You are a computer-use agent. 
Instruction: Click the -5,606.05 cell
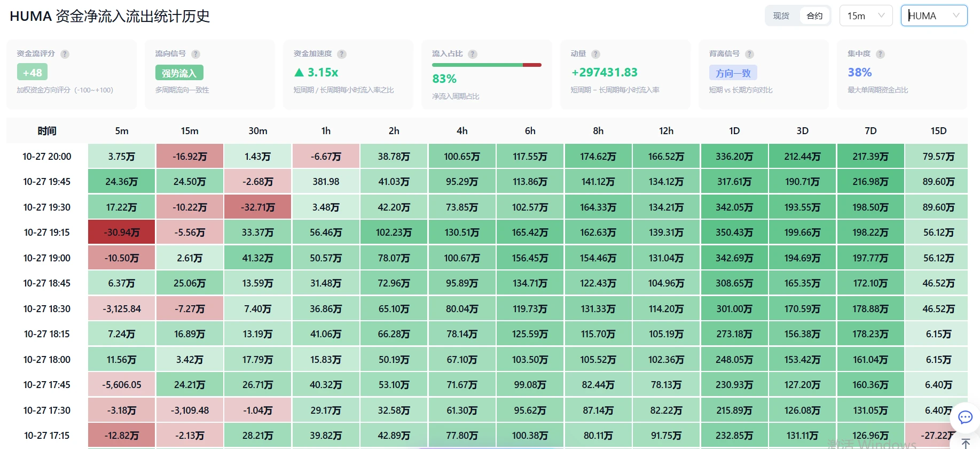tap(122, 385)
